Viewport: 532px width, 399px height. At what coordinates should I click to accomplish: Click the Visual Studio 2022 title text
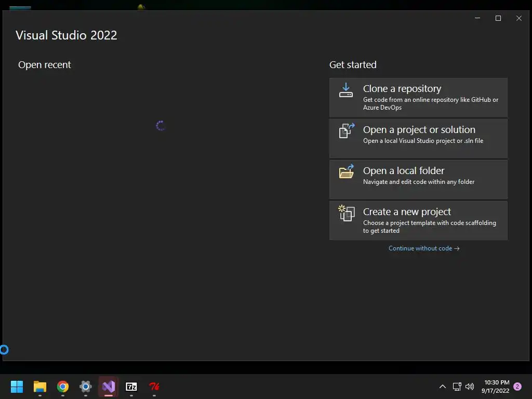tap(66, 35)
